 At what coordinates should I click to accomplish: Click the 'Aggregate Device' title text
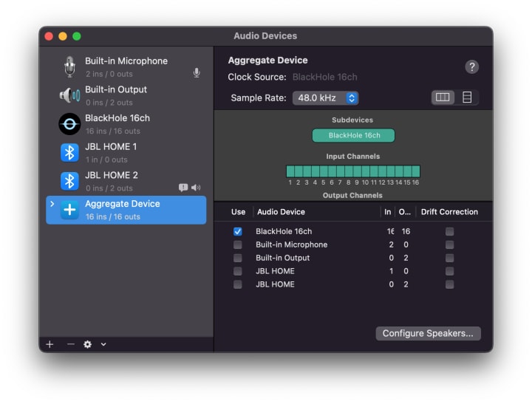click(x=267, y=61)
